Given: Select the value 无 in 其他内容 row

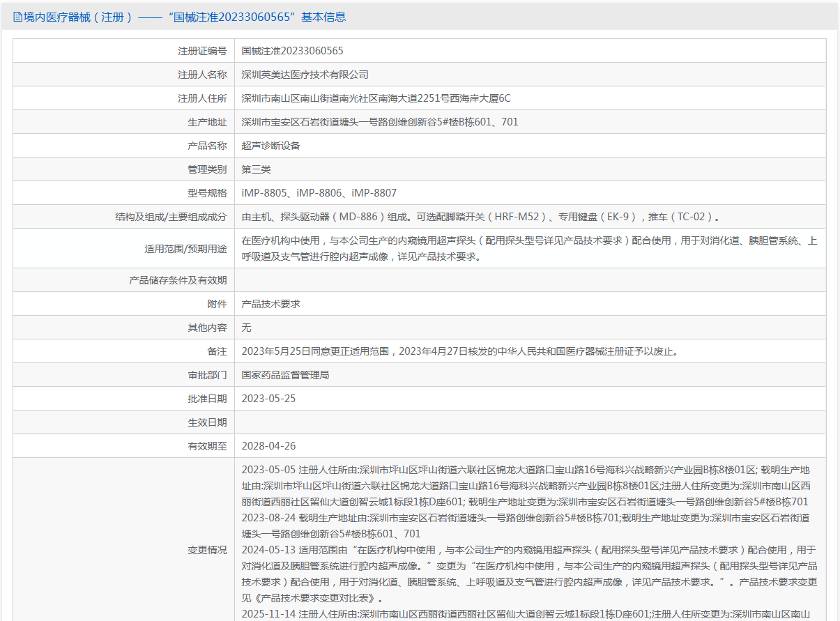Looking at the screenshot, I should [x=246, y=328].
